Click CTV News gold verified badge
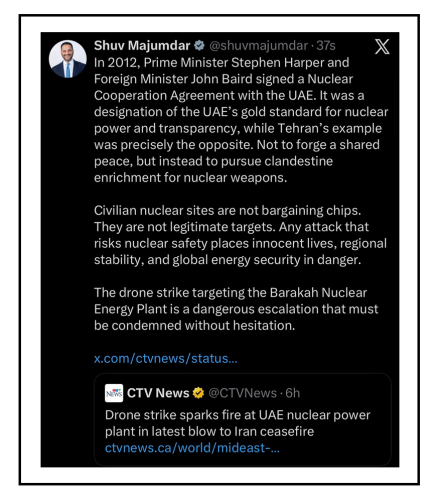This screenshot has height=500, width=440. point(198,393)
